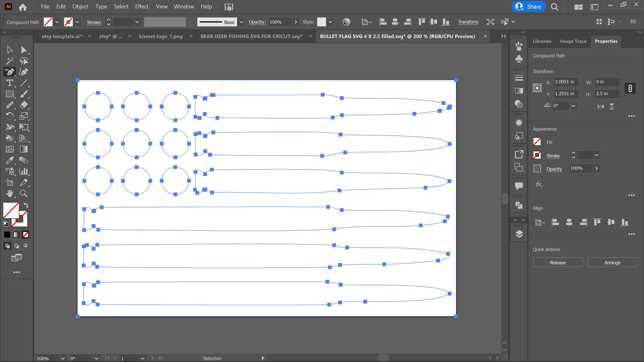Reset to default fill and stroke
The width and height of the screenshot is (644, 362).
pos(6,224)
